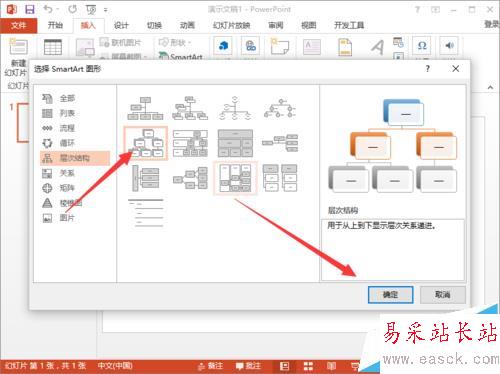Viewport: 500px width, 374px height.
Task: Click the Hyperlink ribbon icon
Action: 250,46
